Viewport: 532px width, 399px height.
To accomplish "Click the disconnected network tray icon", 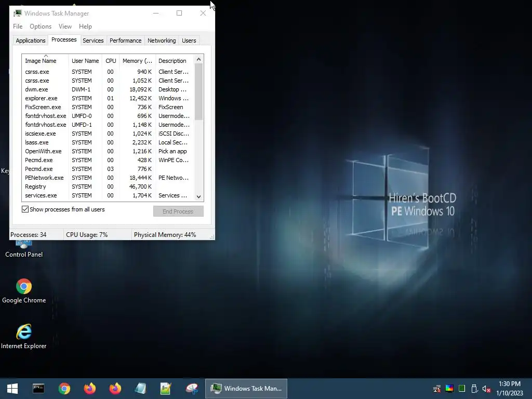I will pyautogui.click(x=437, y=389).
